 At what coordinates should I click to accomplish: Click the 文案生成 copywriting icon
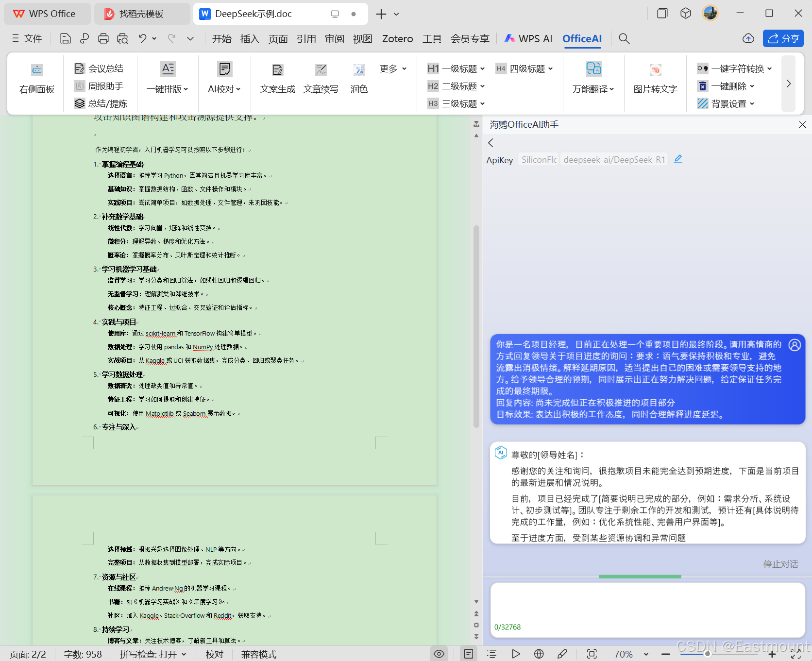pyautogui.click(x=278, y=70)
